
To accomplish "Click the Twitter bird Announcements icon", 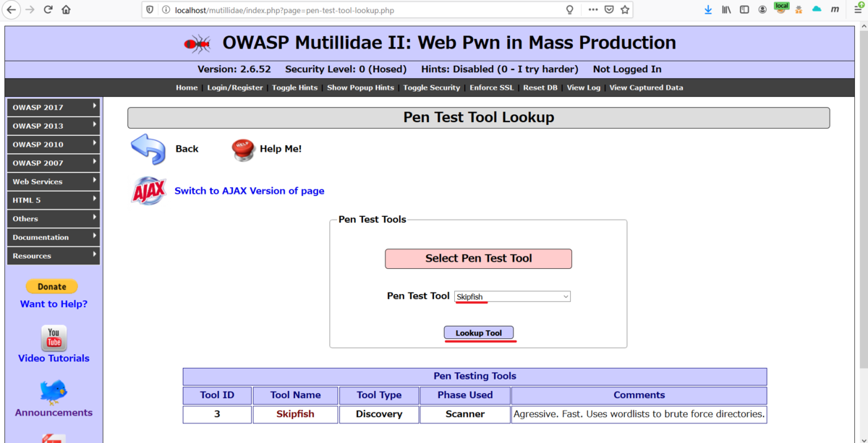I will click(54, 392).
